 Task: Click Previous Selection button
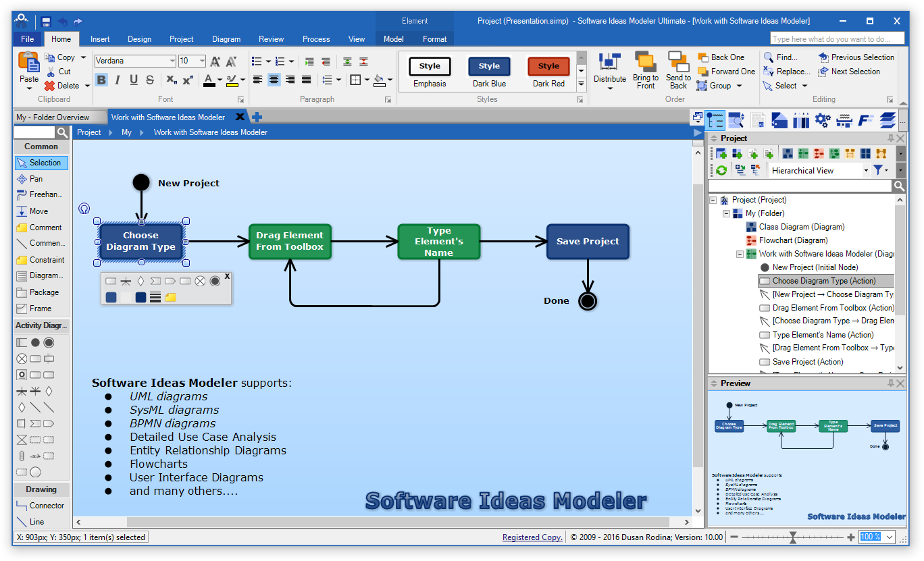856,57
